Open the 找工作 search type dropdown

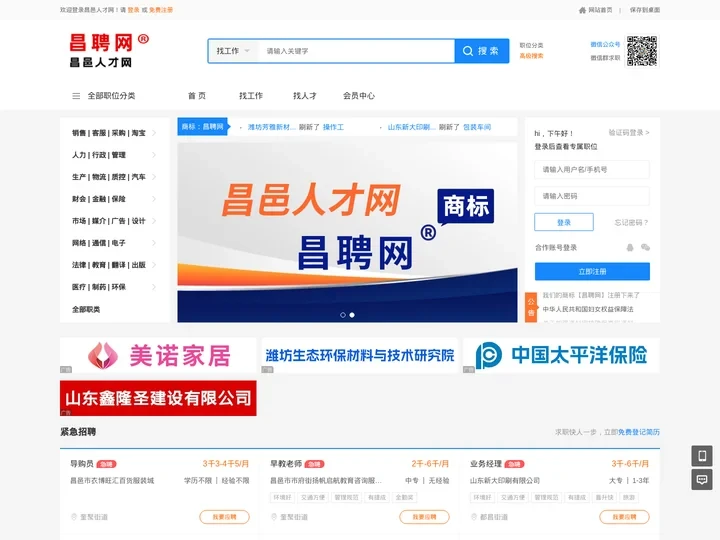pyautogui.click(x=233, y=51)
